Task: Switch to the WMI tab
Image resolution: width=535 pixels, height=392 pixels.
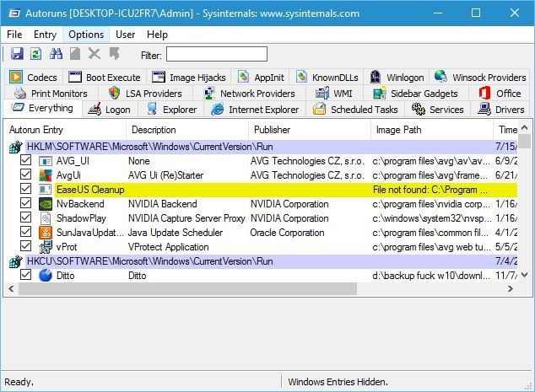Action: 333,94
